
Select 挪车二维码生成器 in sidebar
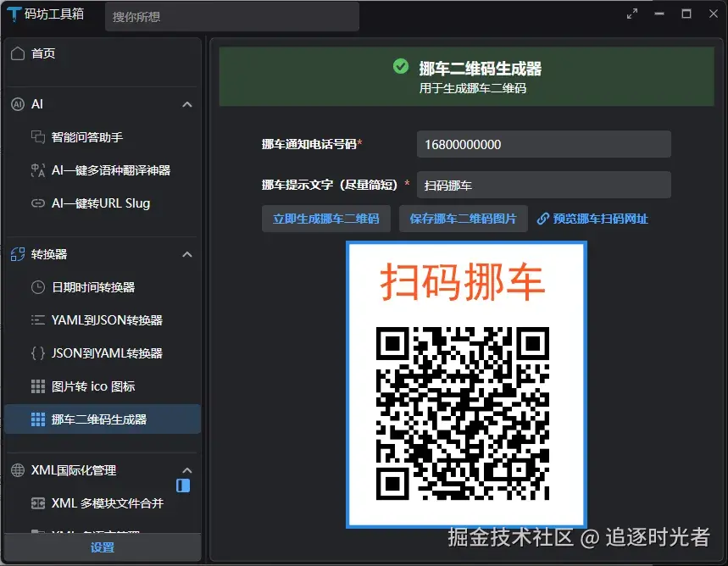(x=103, y=419)
